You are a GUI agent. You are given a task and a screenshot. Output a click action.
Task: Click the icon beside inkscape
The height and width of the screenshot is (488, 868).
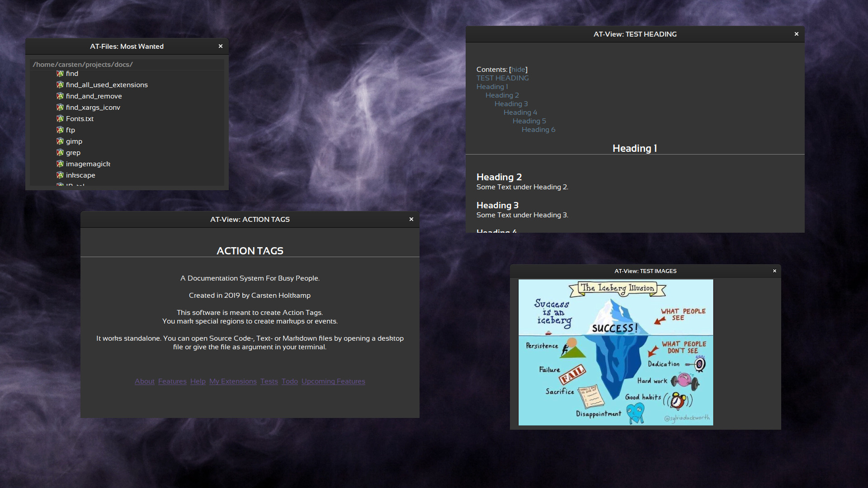point(60,175)
